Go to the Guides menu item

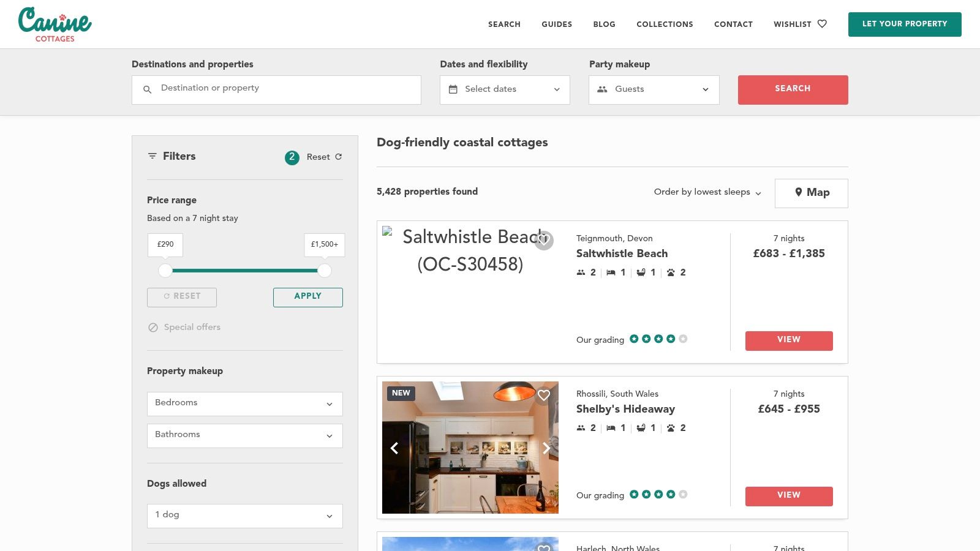pyautogui.click(x=556, y=24)
